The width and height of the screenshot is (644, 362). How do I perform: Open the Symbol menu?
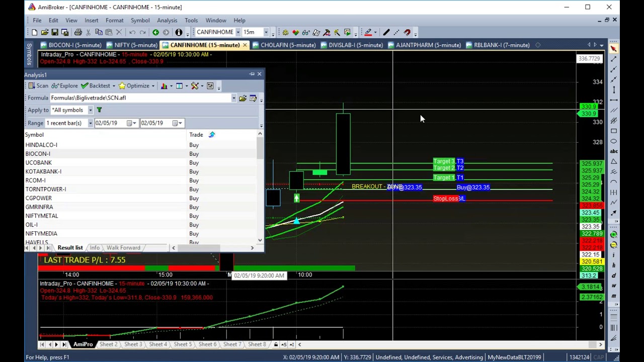140,21
